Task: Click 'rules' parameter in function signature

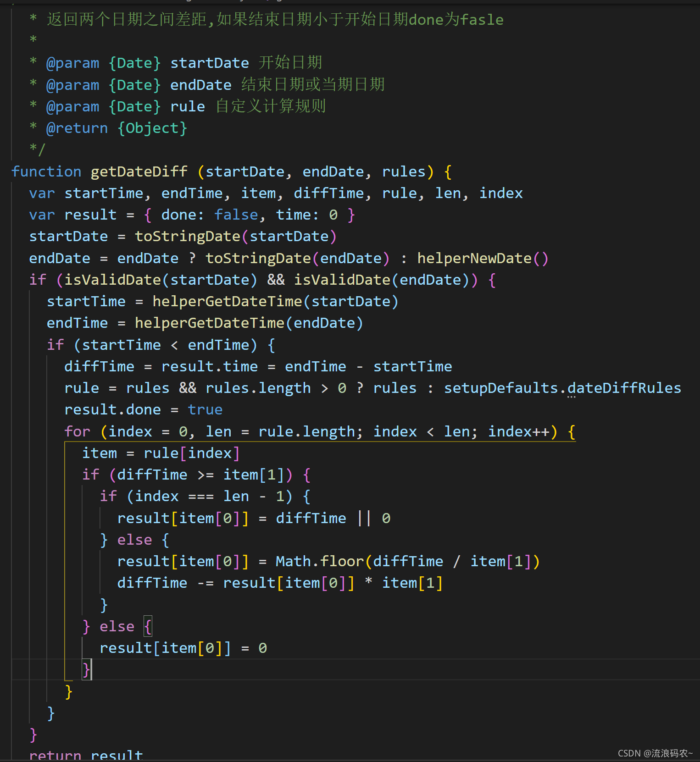Action: click(404, 172)
